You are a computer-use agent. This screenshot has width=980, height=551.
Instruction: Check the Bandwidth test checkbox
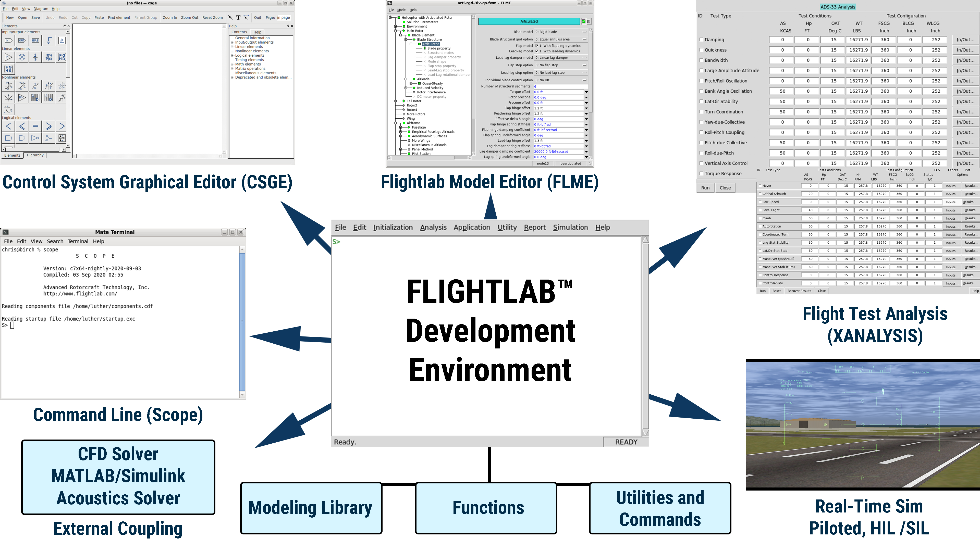pyautogui.click(x=701, y=60)
